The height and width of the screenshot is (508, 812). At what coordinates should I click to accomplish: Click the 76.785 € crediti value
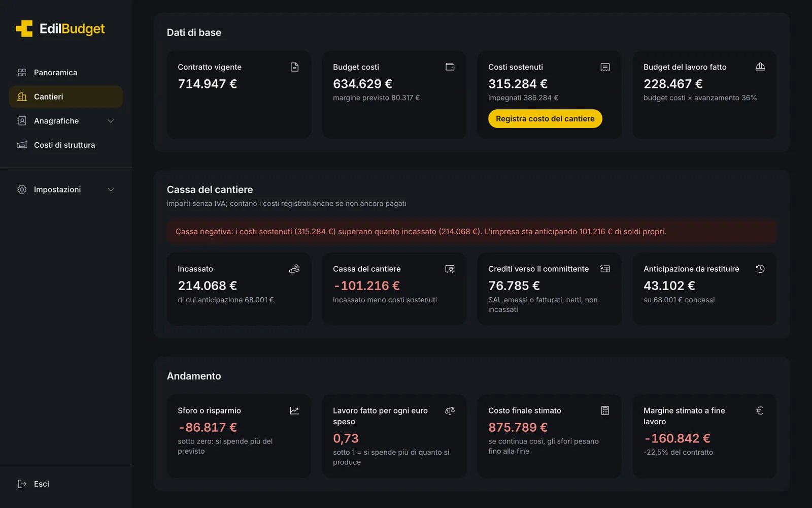(514, 285)
